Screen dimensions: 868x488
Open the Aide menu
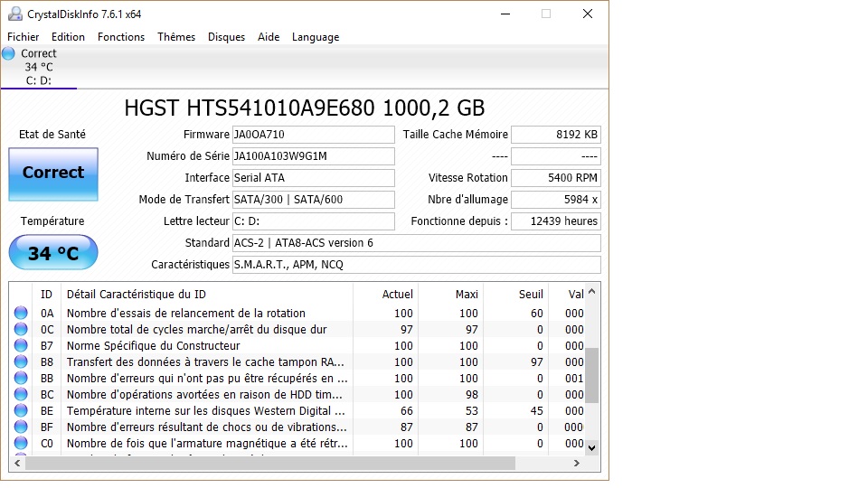[x=269, y=37]
